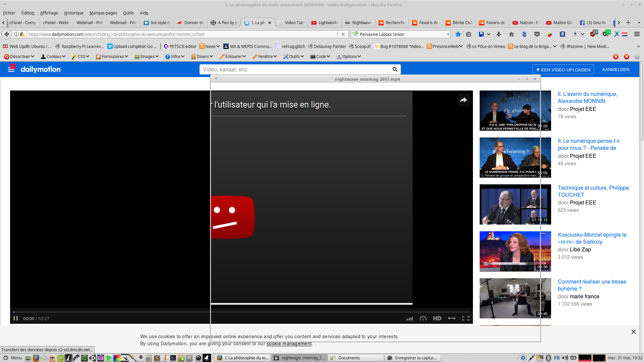This screenshot has height=362, width=644.
Task: Click the browser back arrow button
Action: (7, 34)
